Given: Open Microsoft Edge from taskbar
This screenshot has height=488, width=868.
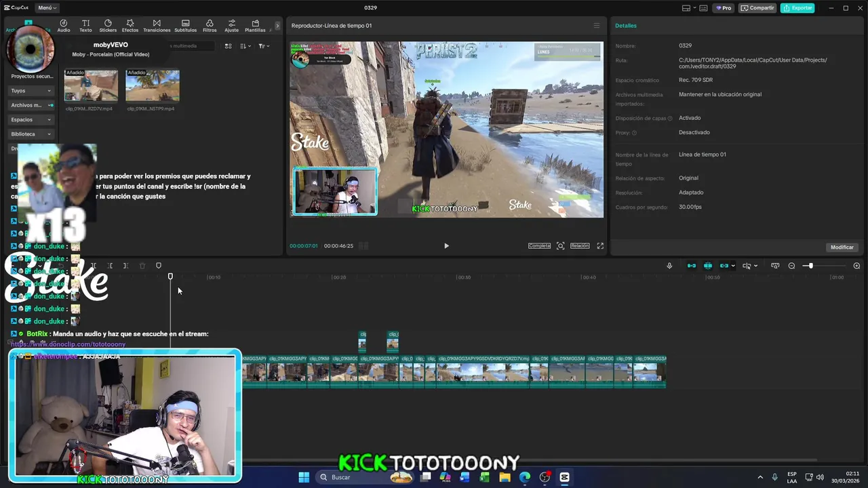Looking at the screenshot, I should point(525,477).
